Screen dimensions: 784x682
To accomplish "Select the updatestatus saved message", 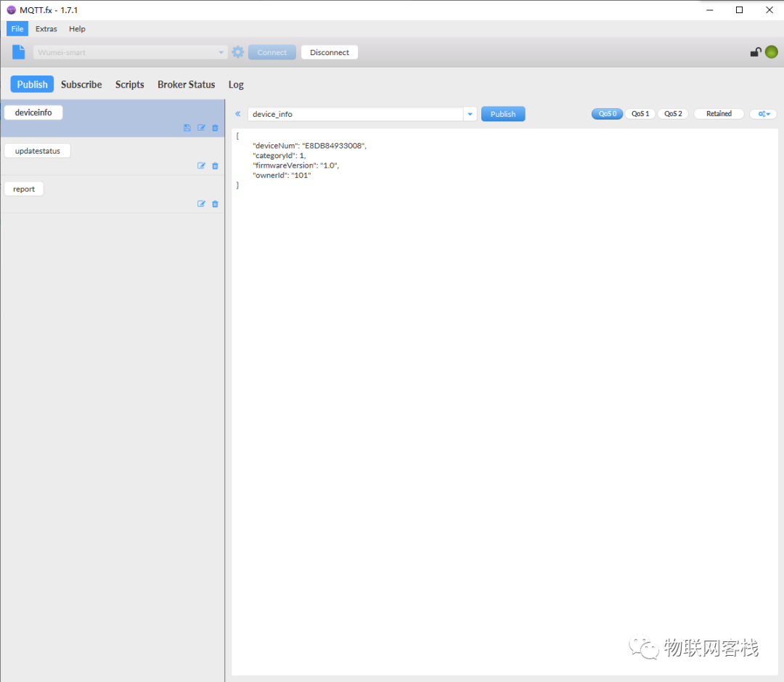I will tap(38, 151).
